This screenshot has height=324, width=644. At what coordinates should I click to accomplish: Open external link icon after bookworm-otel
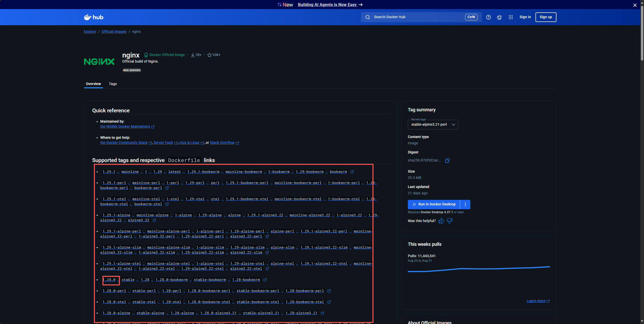point(167,204)
